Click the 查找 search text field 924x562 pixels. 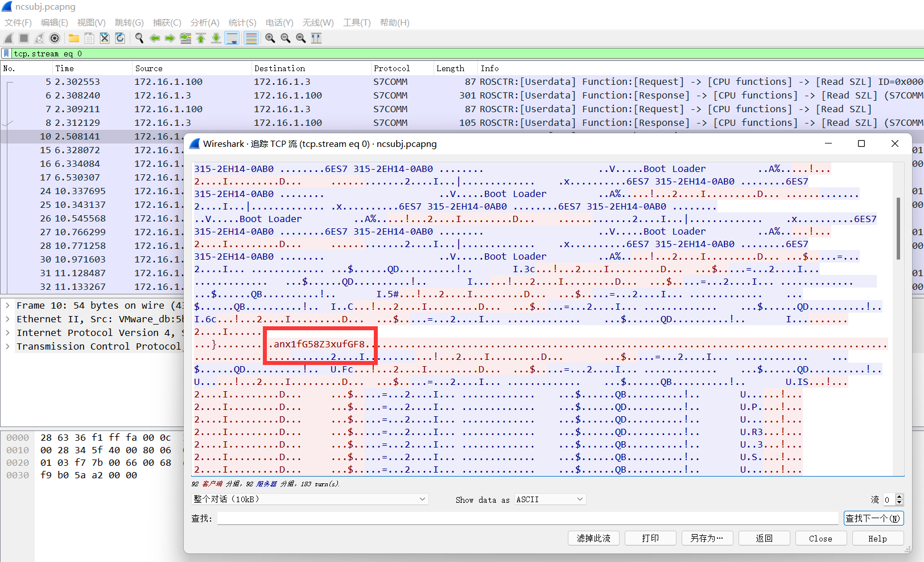tap(528, 518)
